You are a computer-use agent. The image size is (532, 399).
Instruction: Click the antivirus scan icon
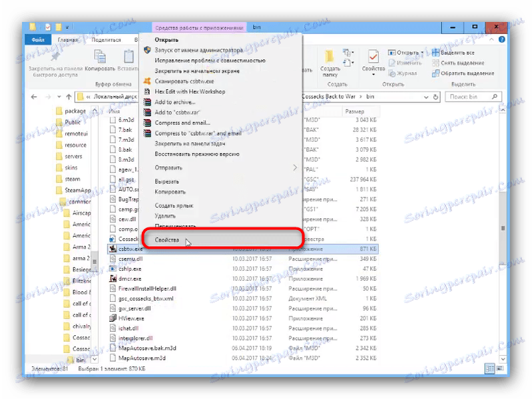pos(147,81)
